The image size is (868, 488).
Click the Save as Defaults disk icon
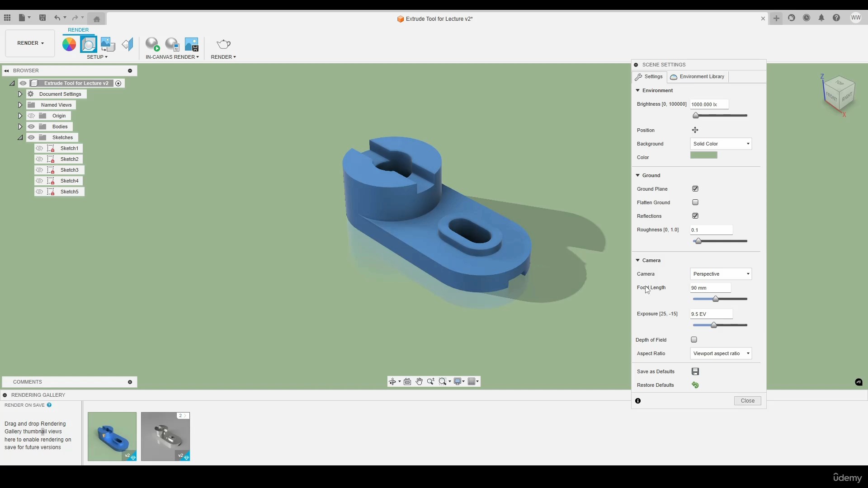695,371
